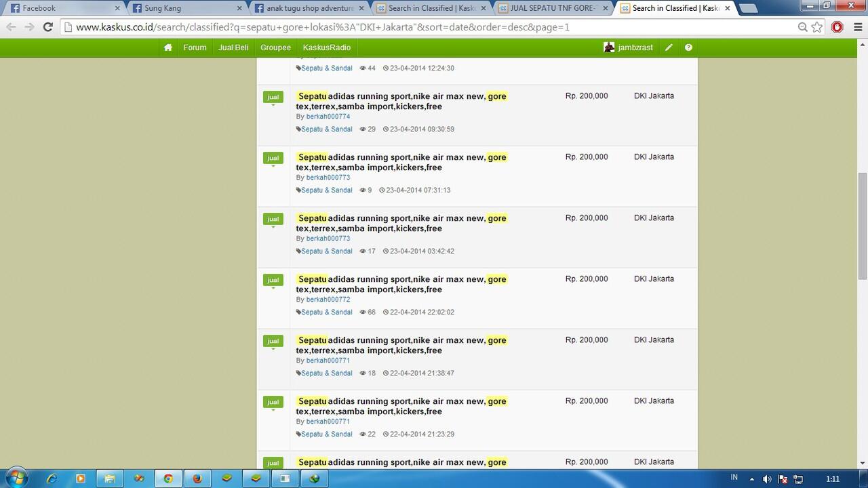Open the Chrome hamburger menu

857,27
